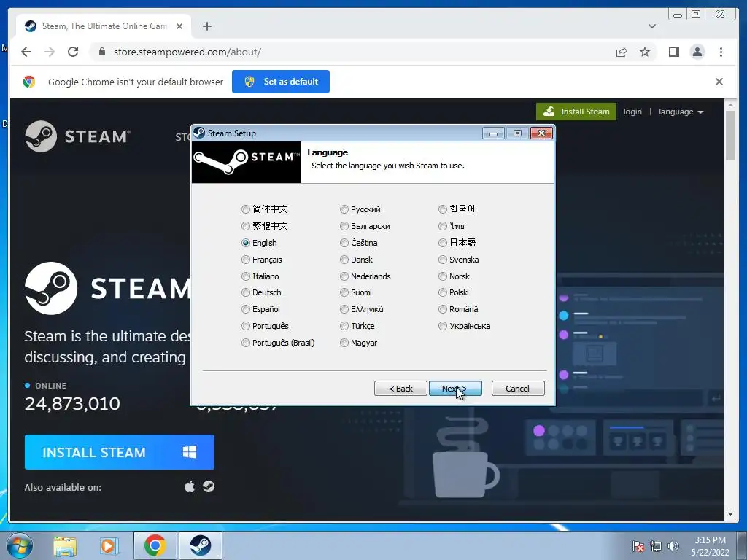The image size is (747, 560).
Task: Pick Polski in the language list
Action: tap(443, 292)
